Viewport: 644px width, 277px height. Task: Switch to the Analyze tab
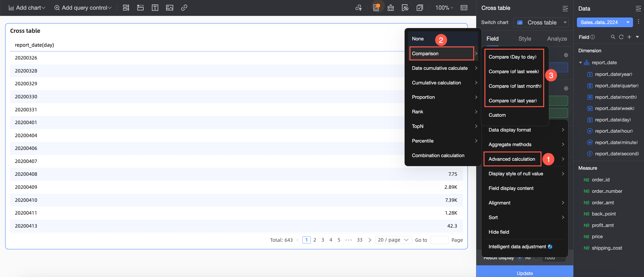[557, 39]
